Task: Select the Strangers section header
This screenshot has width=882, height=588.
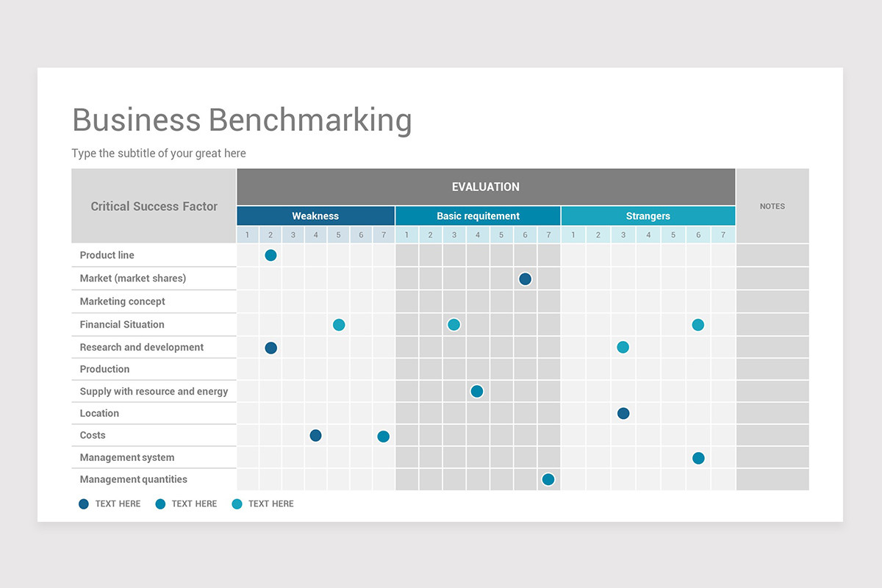Action: pyautogui.click(x=648, y=215)
